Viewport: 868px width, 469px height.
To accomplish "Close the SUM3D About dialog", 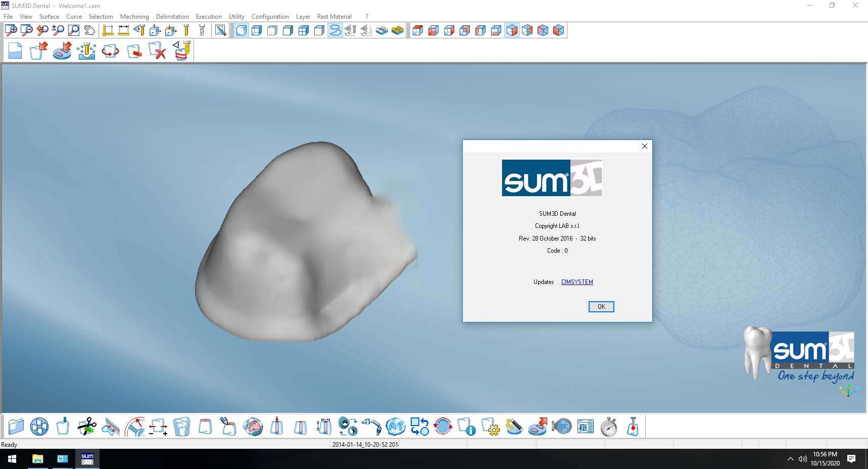I will [x=644, y=146].
